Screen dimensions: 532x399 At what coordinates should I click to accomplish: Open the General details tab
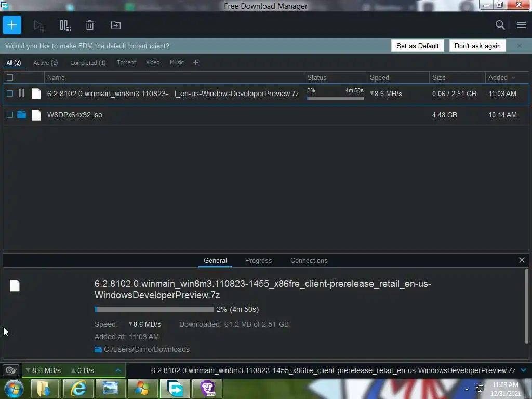point(215,261)
